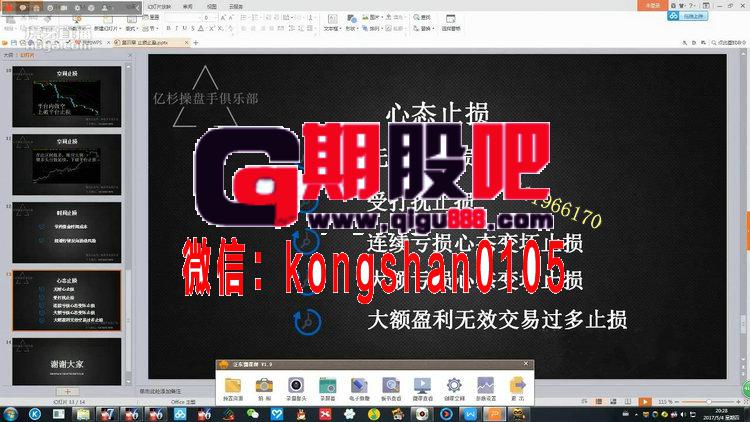The width and height of the screenshot is (750, 422).
Task: Close the slide thumbnail panel
Action: [130, 55]
